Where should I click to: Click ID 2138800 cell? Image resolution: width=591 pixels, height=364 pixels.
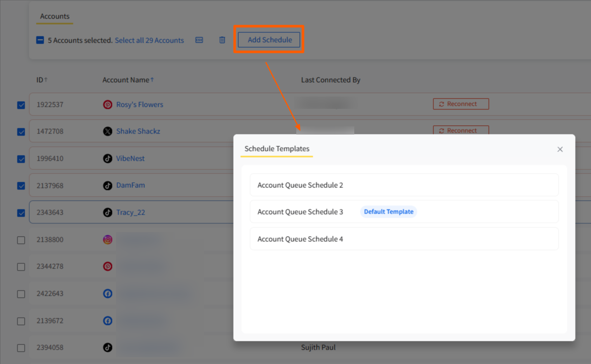50,240
